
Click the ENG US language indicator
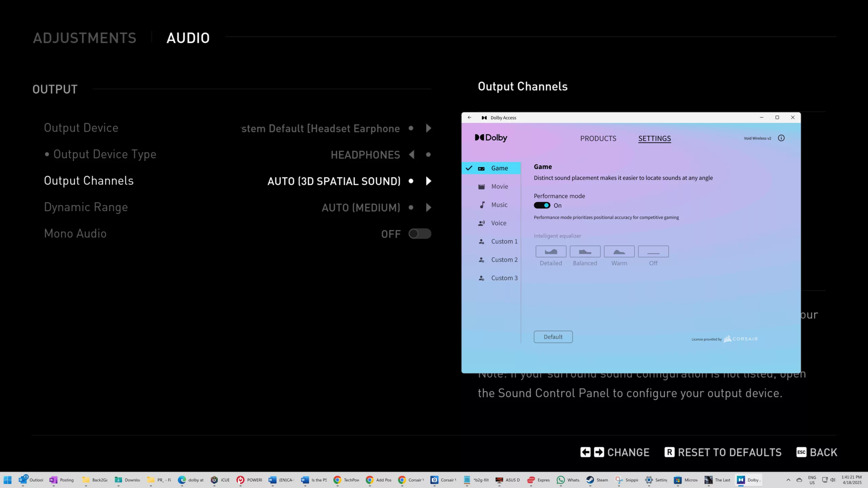coord(812,480)
